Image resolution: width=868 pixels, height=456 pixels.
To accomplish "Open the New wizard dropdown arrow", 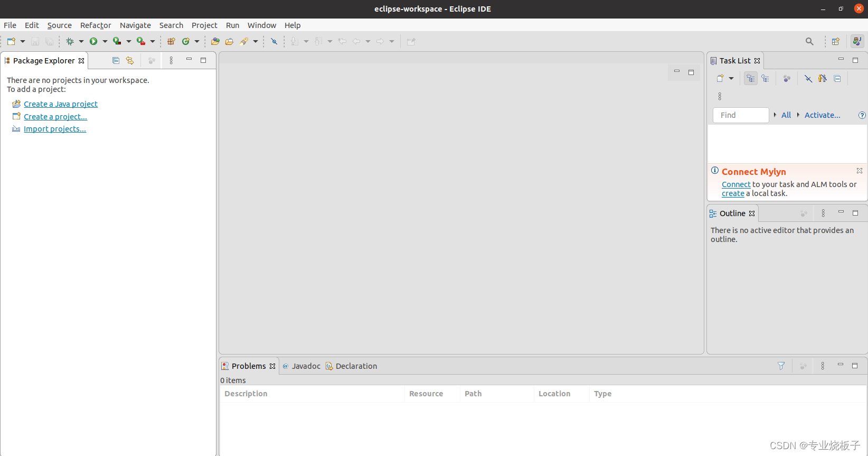I will [23, 41].
